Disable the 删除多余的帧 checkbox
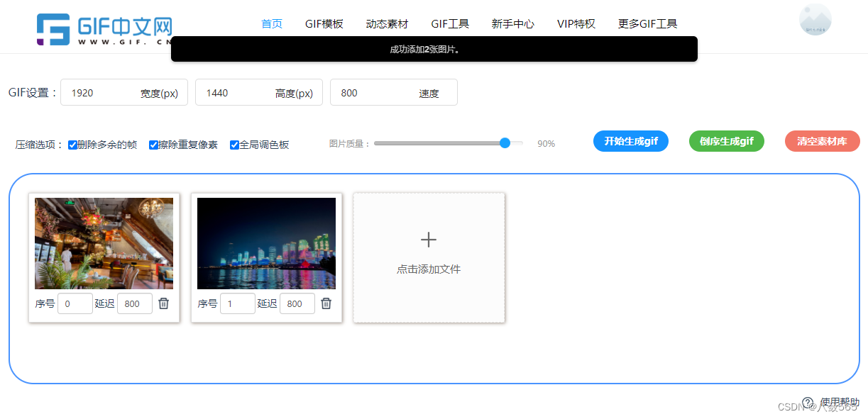This screenshot has height=419, width=868. pyautogui.click(x=72, y=145)
